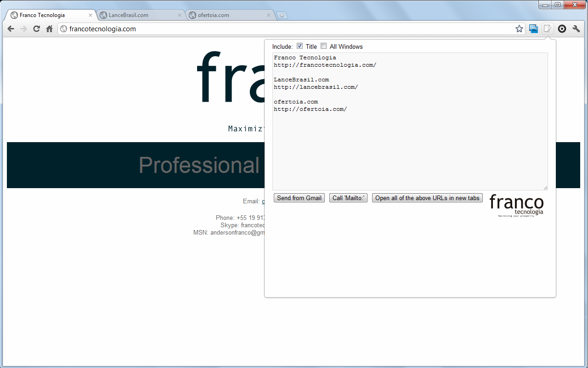Open all of the above URLs in new tabs
The width and height of the screenshot is (588, 368).
[427, 198]
